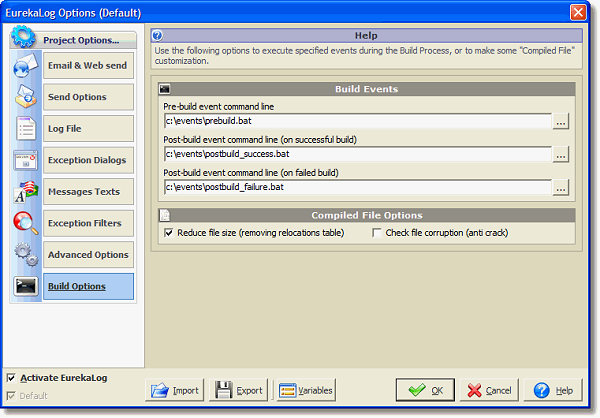Click the 'Post-build event command line (on successful build)' label
Image resolution: width=600 pixels, height=418 pixels.
tap(260, 140)
